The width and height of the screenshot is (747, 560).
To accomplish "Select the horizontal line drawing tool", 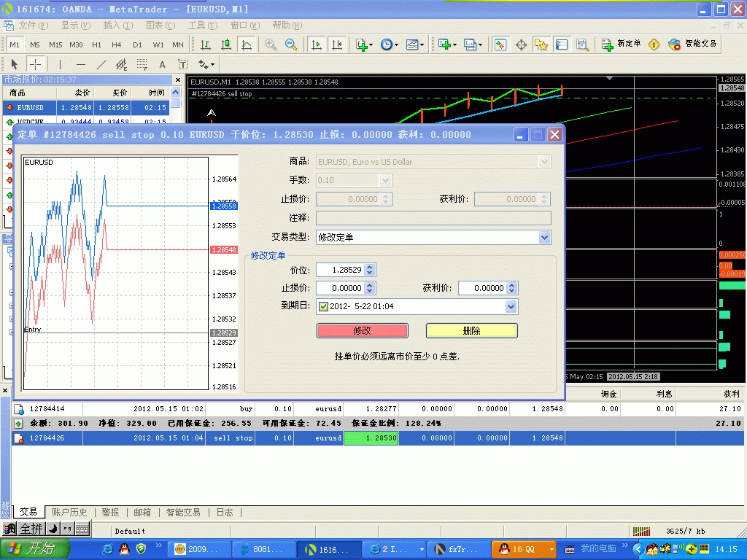I will pos(80,64).
